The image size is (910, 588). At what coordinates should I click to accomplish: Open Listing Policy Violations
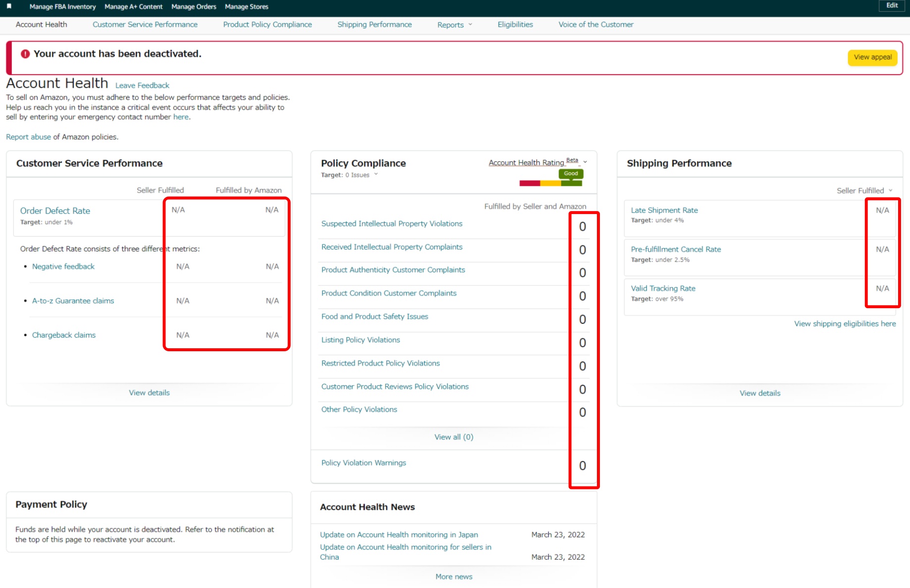click(361, 340)
